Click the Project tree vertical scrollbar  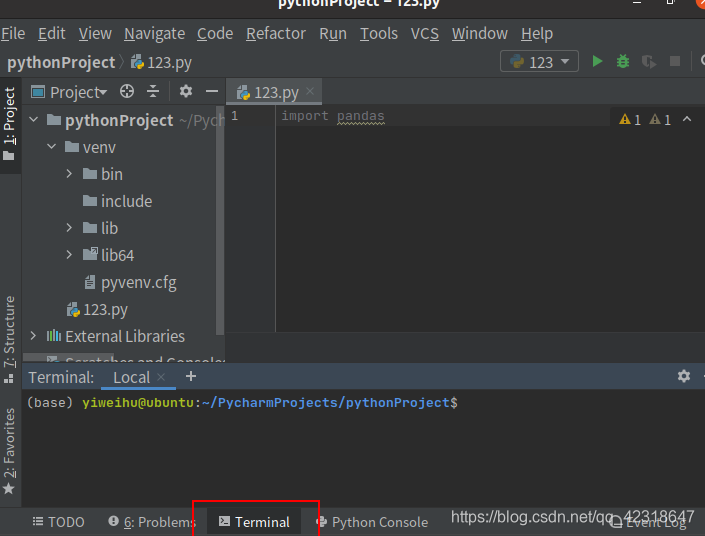point(220,220)
